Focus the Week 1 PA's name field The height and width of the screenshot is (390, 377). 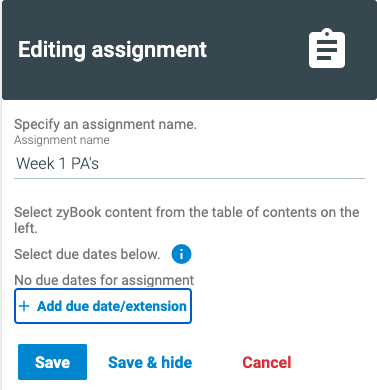tap(189, 164)
